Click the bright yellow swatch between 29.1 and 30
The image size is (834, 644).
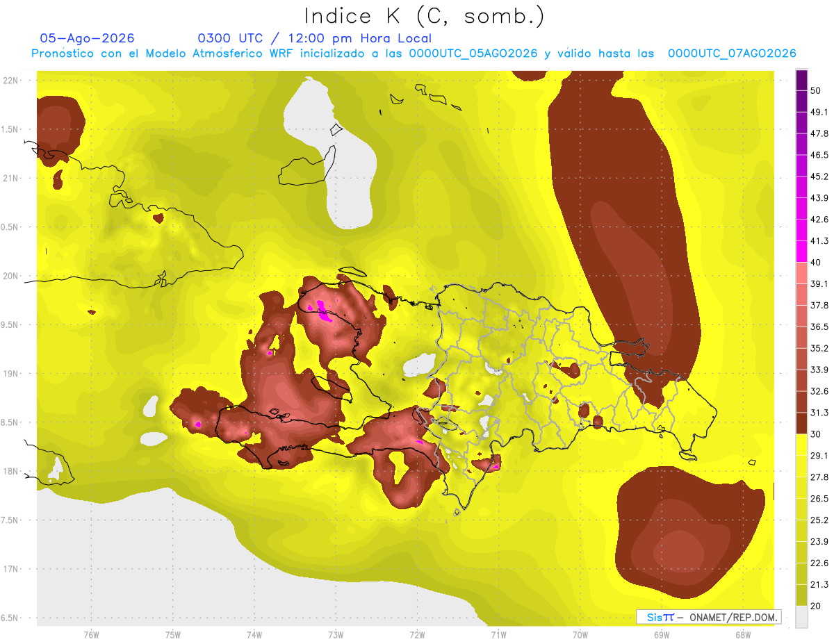point(801,445)
